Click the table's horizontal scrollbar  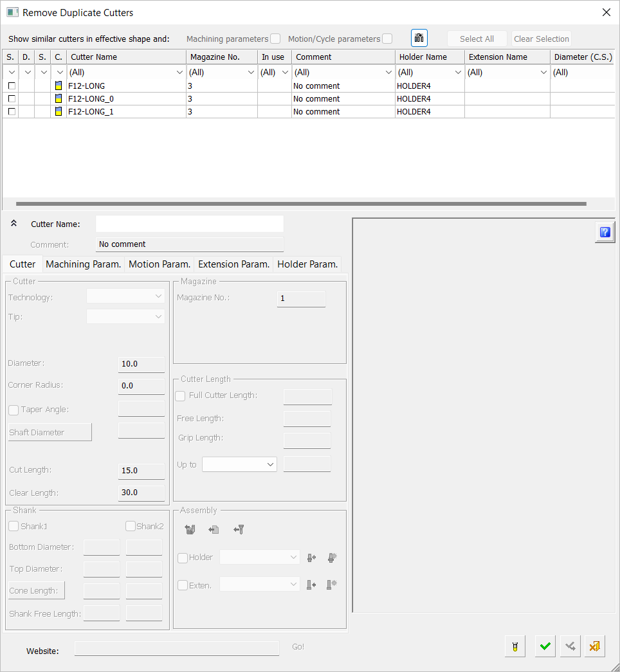point(301,204)
